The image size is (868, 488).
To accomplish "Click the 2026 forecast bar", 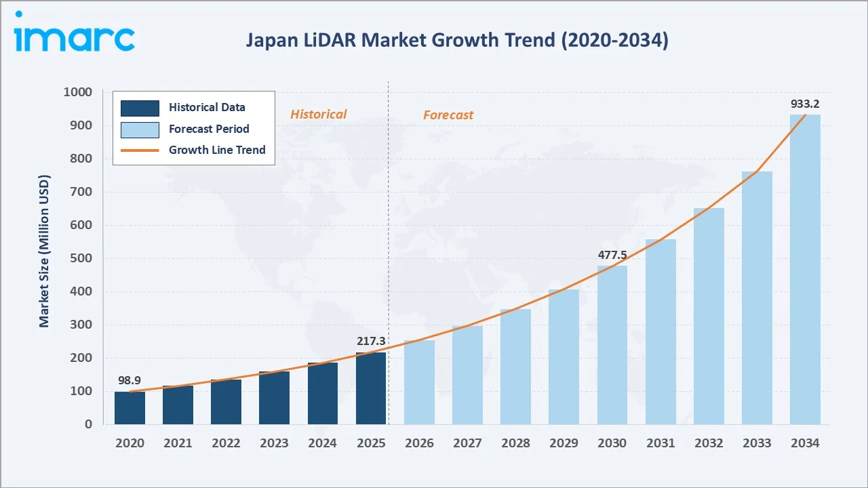I will (419, 382).
